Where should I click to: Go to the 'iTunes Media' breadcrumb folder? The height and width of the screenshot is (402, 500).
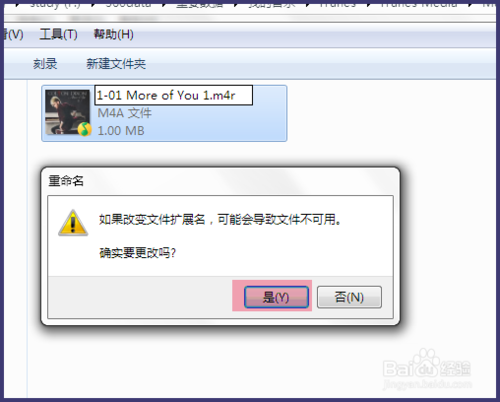tap(419, 4)
